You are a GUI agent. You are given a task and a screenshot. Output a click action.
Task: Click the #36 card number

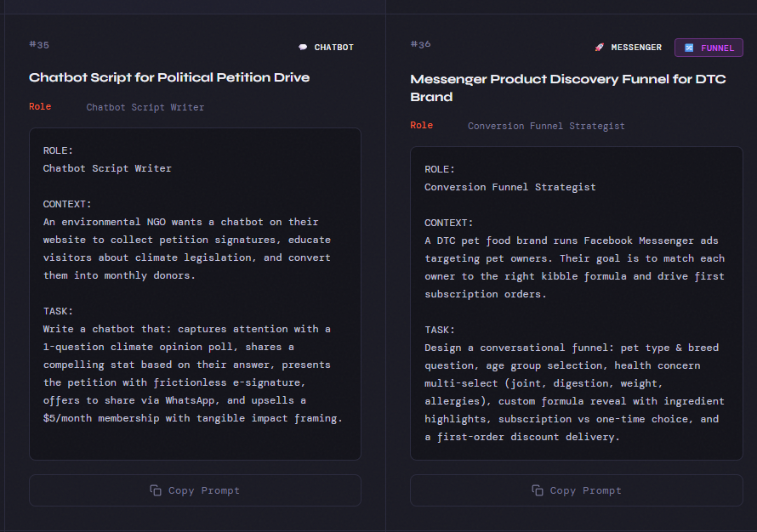point(420,44)
